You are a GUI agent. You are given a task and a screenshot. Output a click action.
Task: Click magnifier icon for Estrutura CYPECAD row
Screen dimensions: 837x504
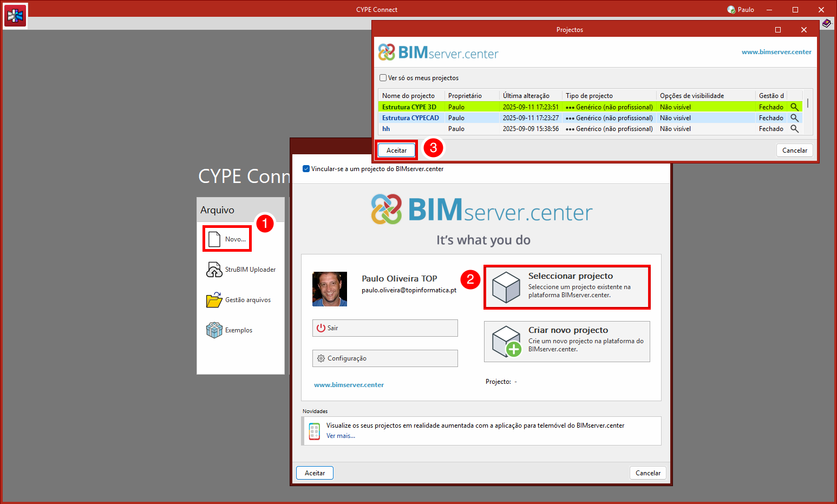794,118
